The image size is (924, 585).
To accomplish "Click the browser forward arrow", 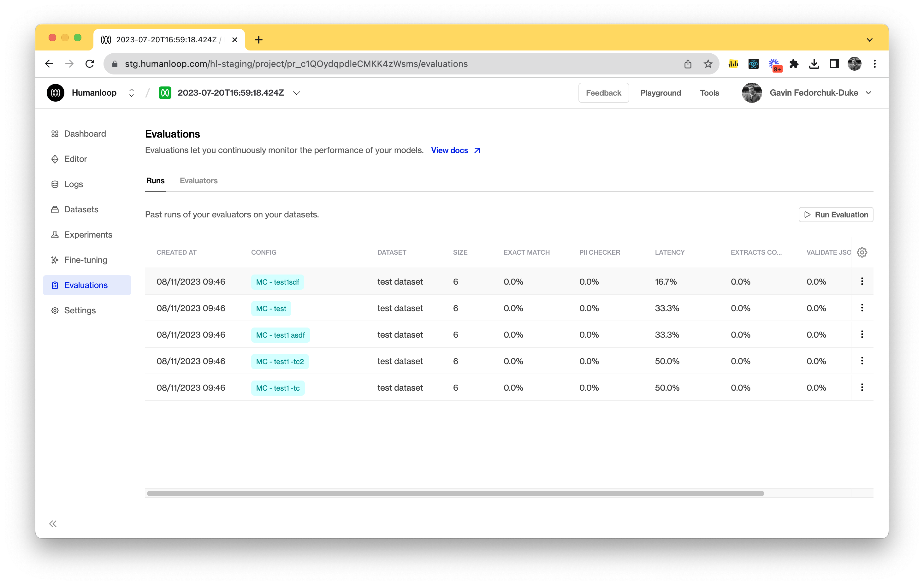I will pyautogui.click(x=69, y=64).
